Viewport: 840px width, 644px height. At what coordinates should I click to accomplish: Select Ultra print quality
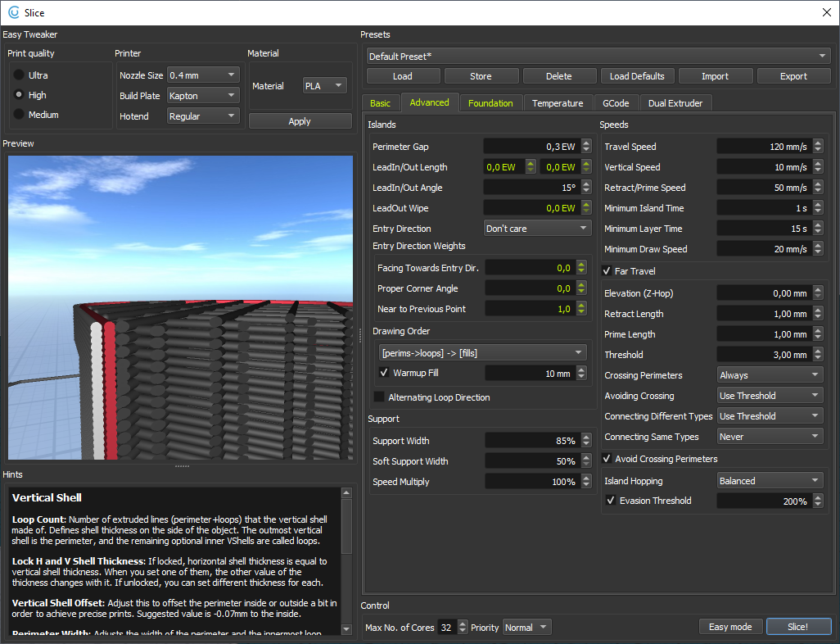pos(19,75)
